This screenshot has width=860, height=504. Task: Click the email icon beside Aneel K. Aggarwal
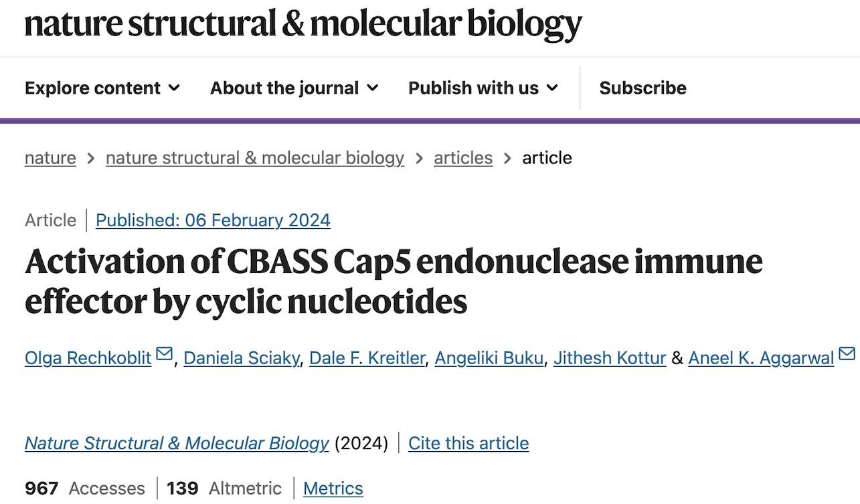point(847,353)
